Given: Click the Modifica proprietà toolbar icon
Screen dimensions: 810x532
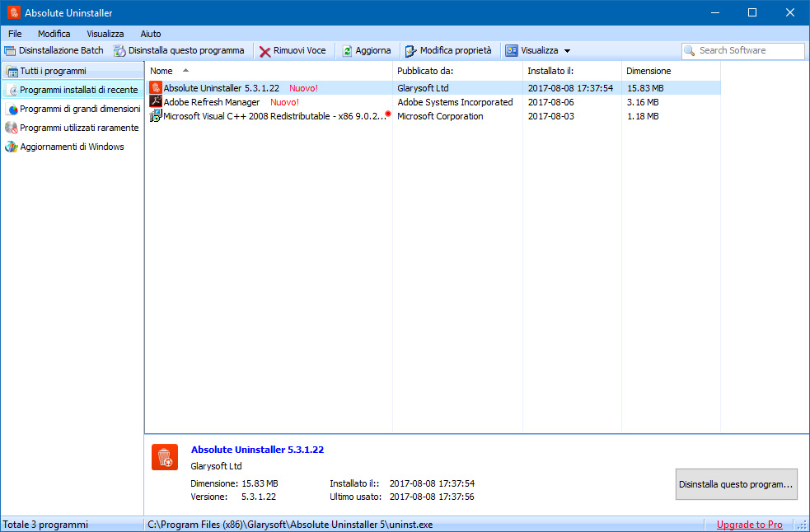Looking at the screenshot, I should point(410,51).
